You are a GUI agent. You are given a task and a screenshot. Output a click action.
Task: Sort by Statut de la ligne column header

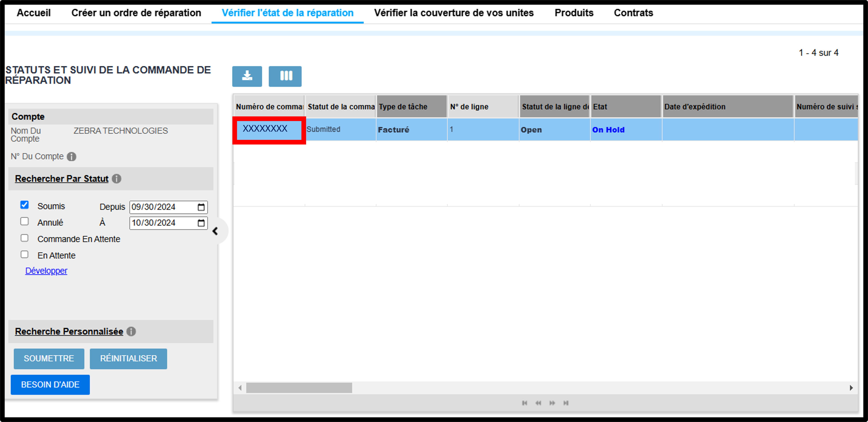coord(555,106)
